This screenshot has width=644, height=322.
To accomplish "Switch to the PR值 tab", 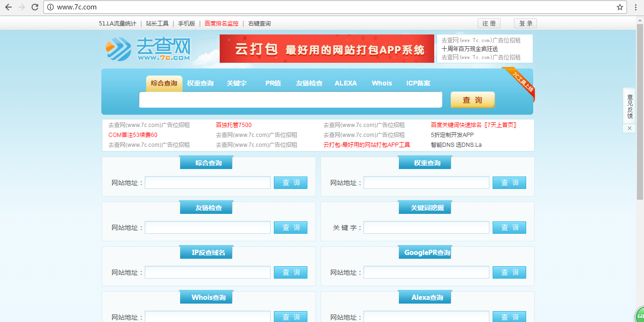I will [273, 83].
